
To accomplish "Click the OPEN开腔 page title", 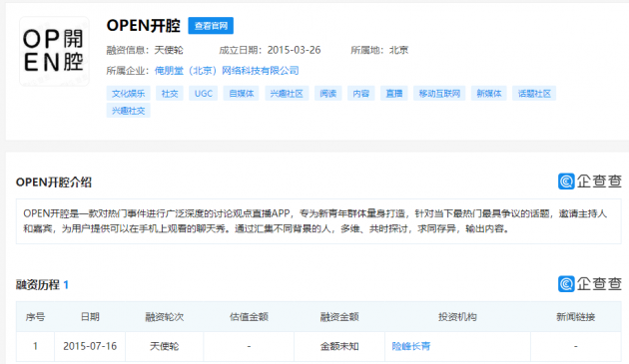I will [143, 26].
